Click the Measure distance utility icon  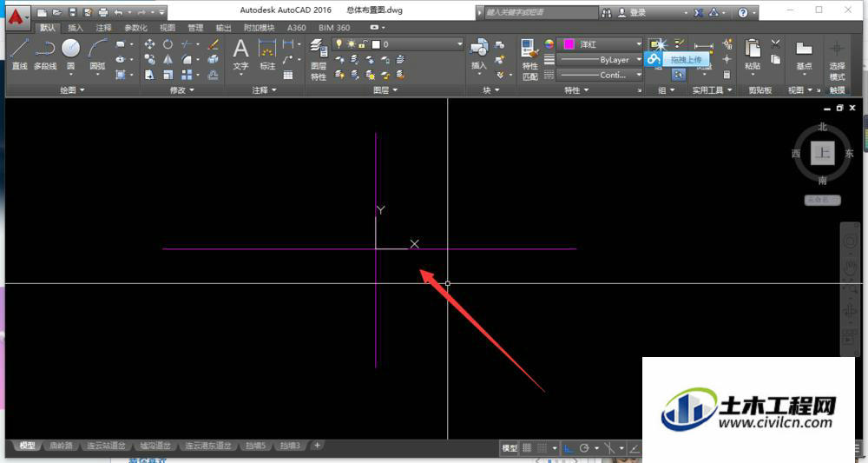click(x=704, y=48)
